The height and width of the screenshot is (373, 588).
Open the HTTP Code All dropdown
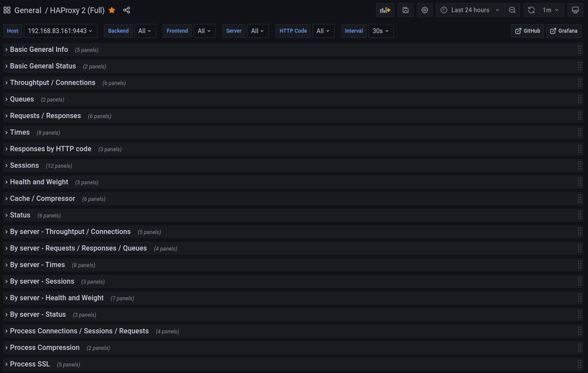[323, 31]
